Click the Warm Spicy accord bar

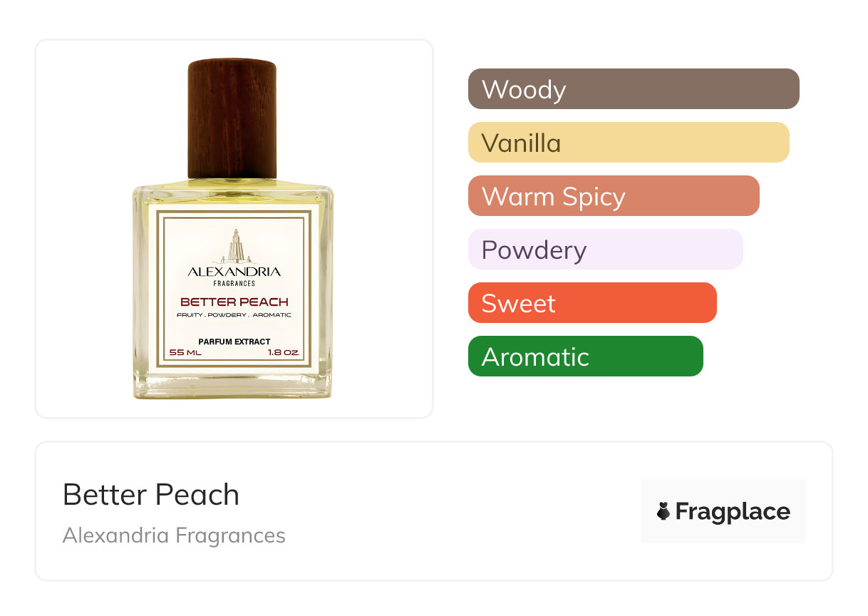point(614,196)
